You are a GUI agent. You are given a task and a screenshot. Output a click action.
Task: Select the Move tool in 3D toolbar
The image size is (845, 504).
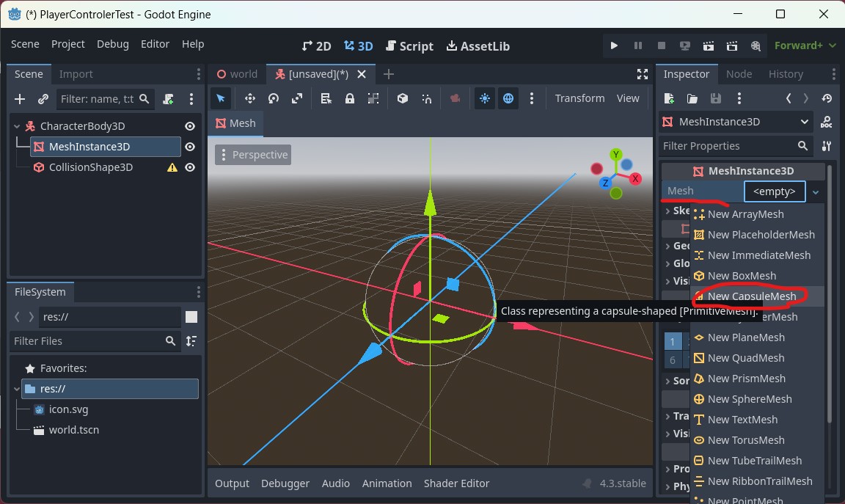pos(249,98)
